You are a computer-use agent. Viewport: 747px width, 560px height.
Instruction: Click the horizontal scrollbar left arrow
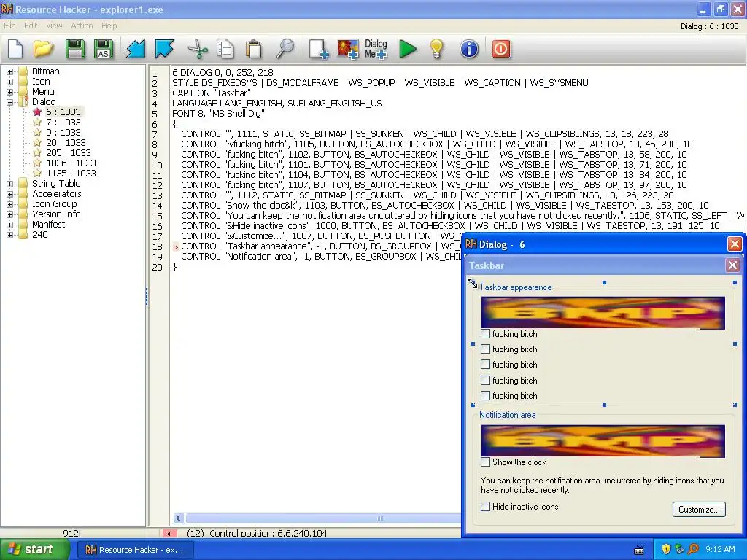(179, 518)
